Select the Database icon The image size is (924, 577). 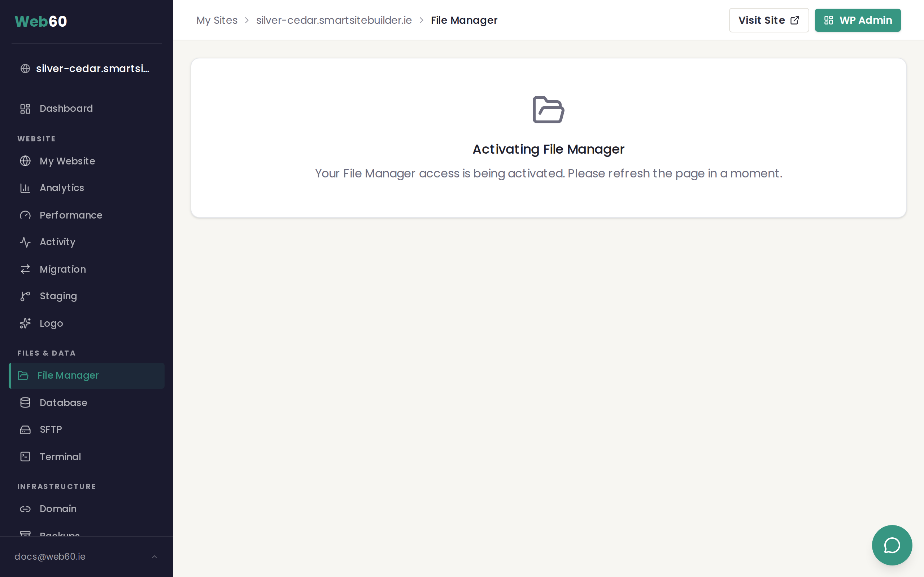click(25, 402)
